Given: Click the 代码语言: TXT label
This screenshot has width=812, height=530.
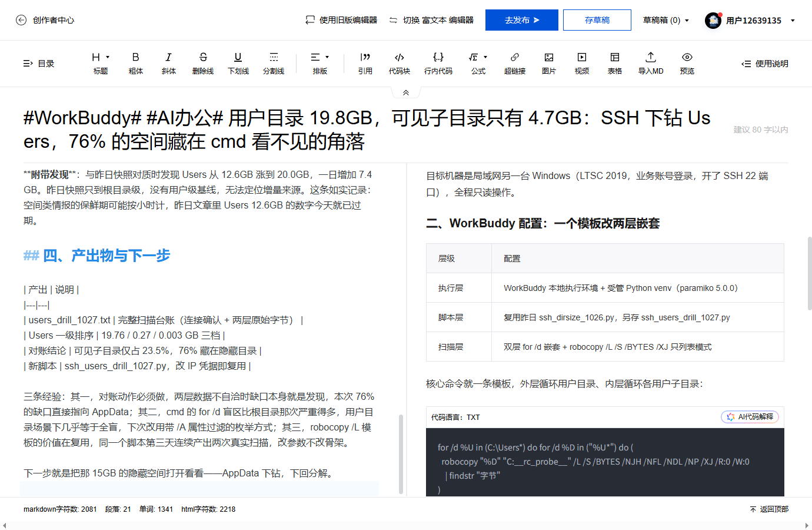Looking at the screenshot, I should [455, 418].
